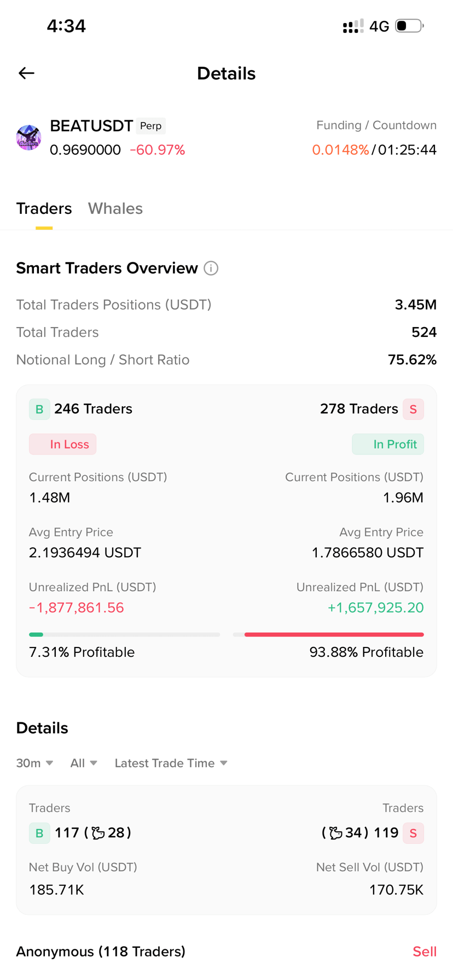453x980 pixels.
Task: Tap red S badge beside 278 Traders
Action: click(413, 409)
